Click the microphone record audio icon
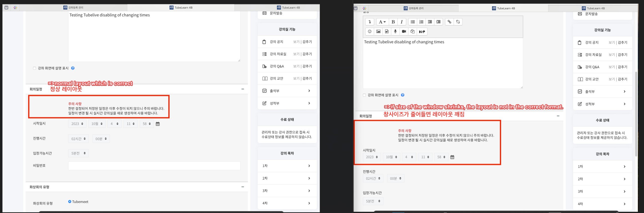 pyautogui.click(x=395, y=31)
